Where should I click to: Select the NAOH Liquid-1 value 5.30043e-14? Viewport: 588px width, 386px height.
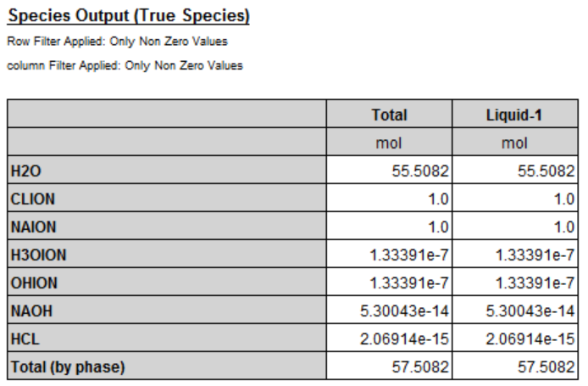(x=530, y=310)
